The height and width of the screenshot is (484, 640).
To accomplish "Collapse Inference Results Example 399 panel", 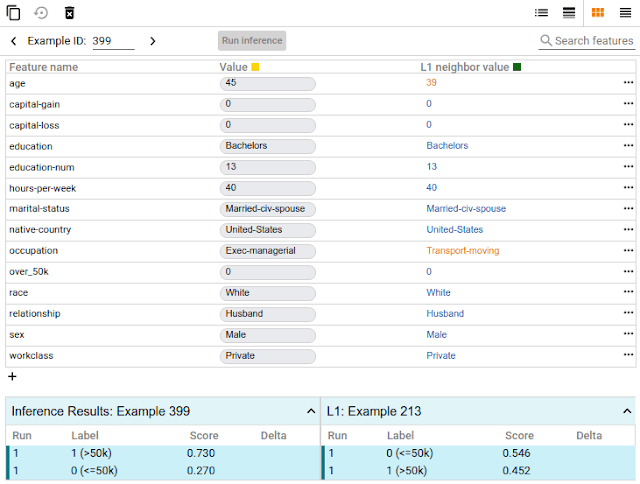I will click(x=310, y=411).
